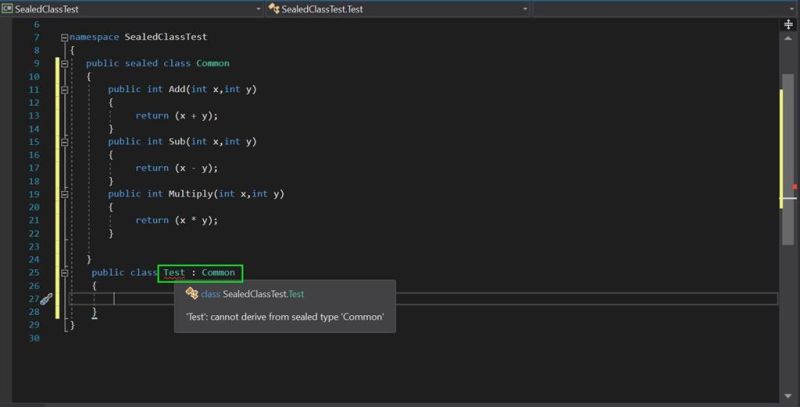Viewport: 800px width, 407px height.
Task: Collapse the Multiply method block
Action: [x=64, y=194]
